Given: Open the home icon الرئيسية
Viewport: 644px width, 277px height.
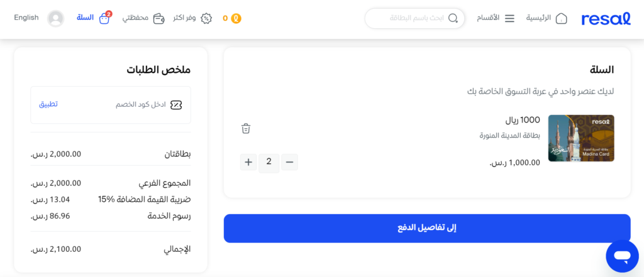Looking at the screenshot, I should (561, 18).
